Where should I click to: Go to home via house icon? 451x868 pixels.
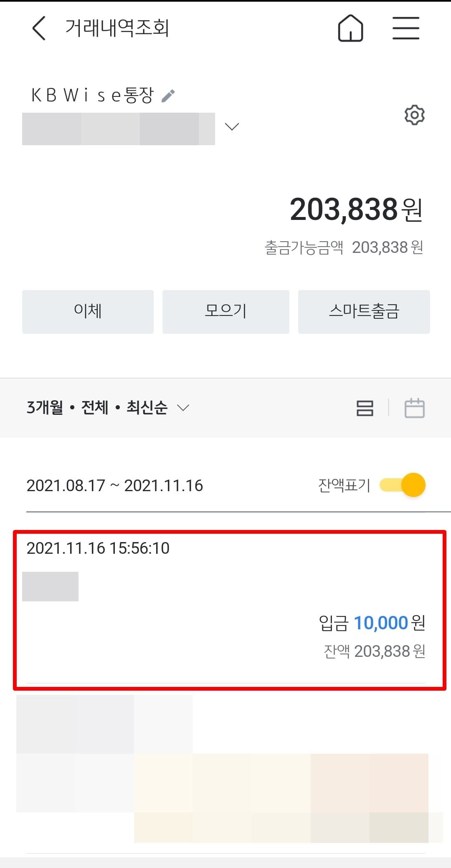[350, 28]
